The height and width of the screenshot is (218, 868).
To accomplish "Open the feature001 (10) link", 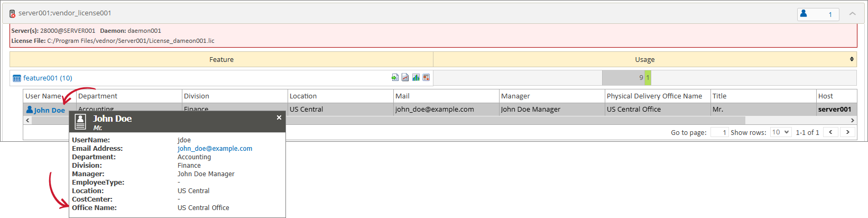I will coord(48,78).
